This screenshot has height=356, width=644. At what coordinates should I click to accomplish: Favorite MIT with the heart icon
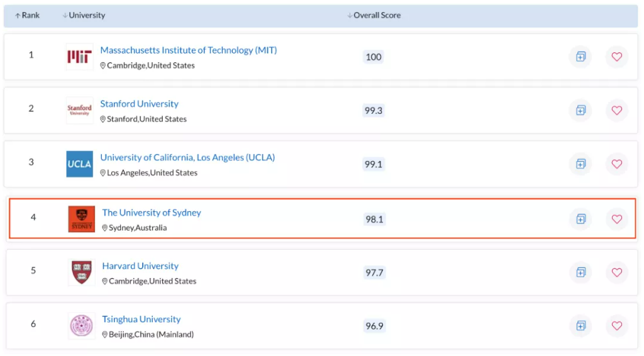[x=616, y=57]
